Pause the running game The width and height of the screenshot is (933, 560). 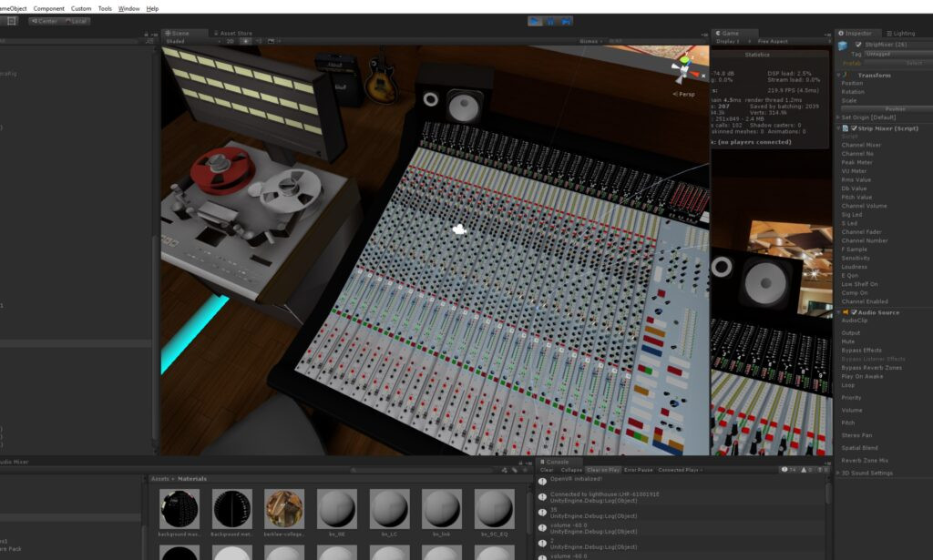point(550,22)
